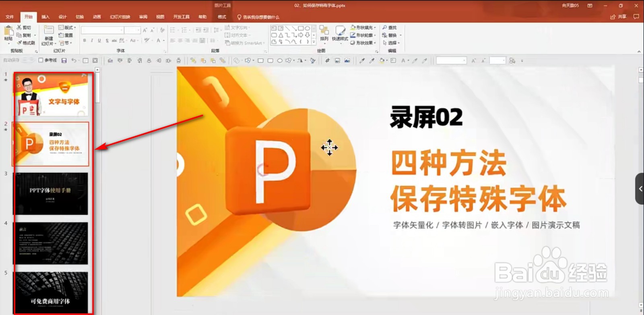Switch to the 动画 Animations tab

pos(97,17)
